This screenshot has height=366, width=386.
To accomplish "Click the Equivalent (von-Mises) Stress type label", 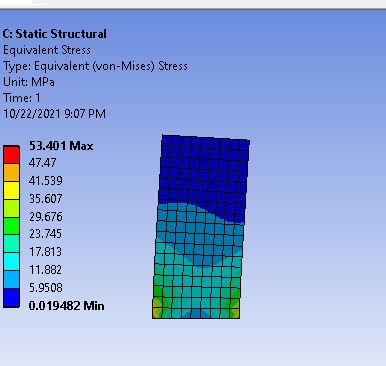I will pos(111,66).
